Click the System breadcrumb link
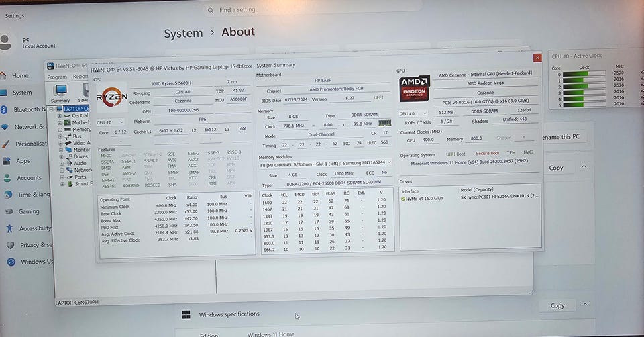 [183, 34]
